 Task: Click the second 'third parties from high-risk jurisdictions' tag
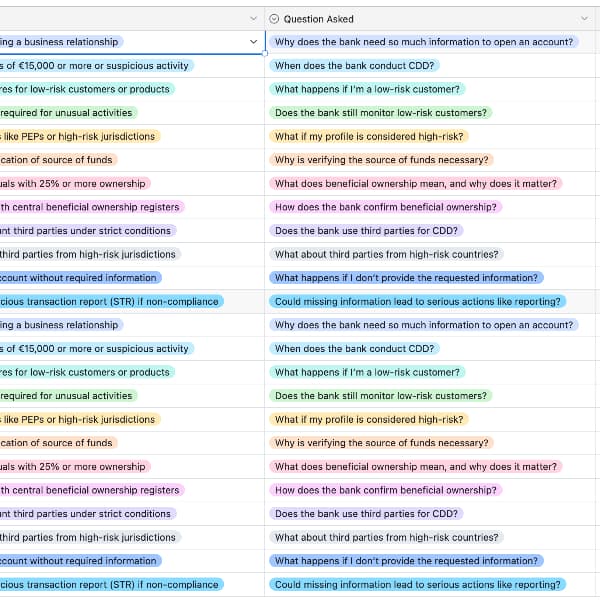pyautogui.click(x=90, y=538)
